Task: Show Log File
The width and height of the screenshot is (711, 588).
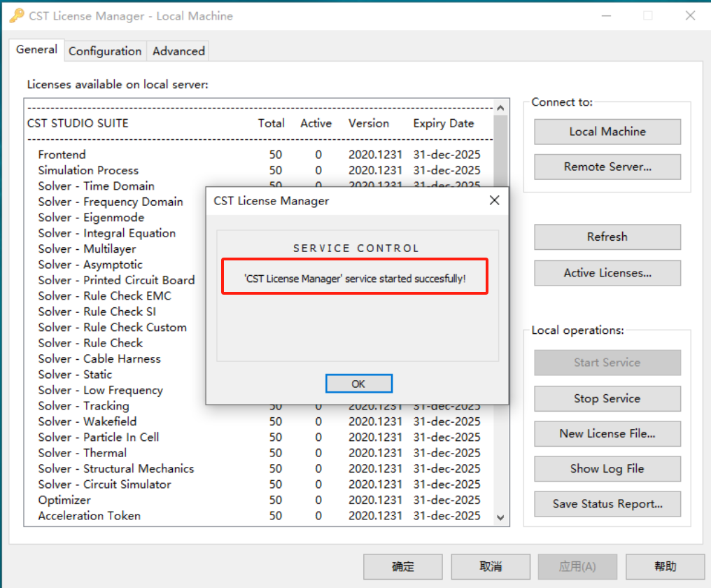Action: (607, 469)
